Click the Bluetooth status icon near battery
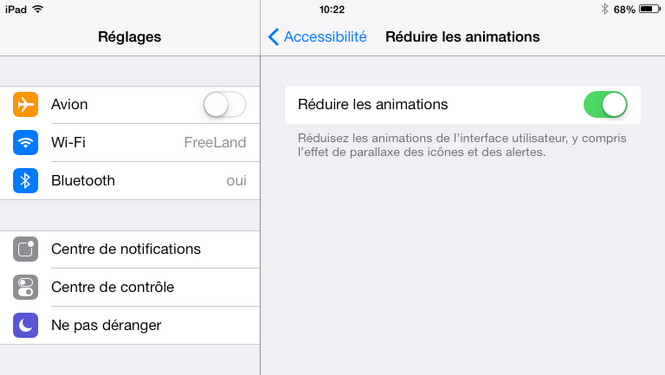This screenshot has width=665, height=375. coord(605,9)
